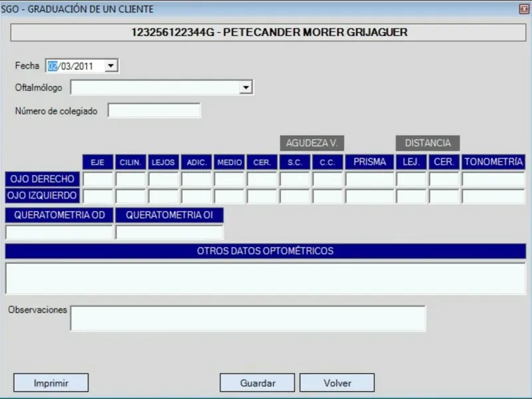Click Ojo Izquierdo CILIN. cell

pyautogui.click(x=130, y=196)
